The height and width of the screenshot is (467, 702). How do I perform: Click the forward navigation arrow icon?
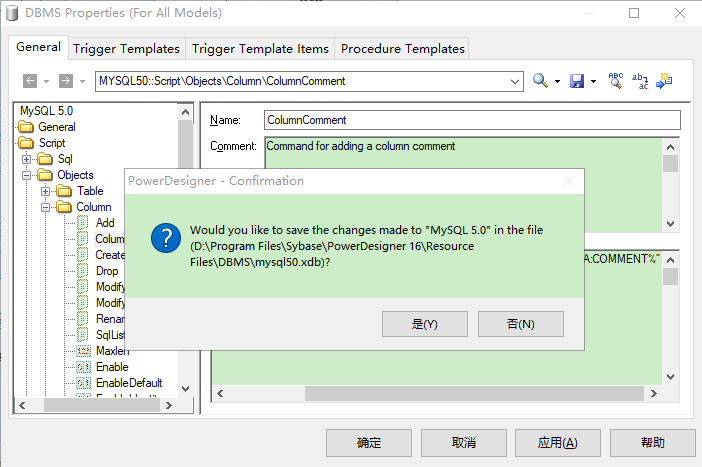[65, 81]
